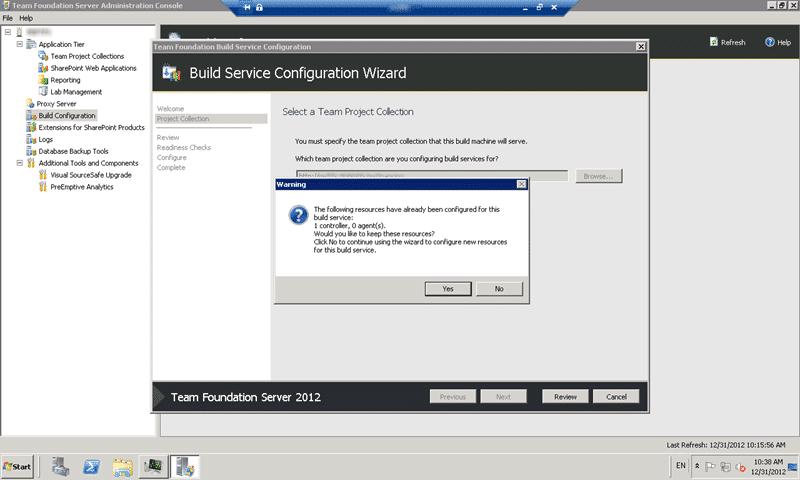Click the PreEmptive Analytics icon

[x=43, y=187]
